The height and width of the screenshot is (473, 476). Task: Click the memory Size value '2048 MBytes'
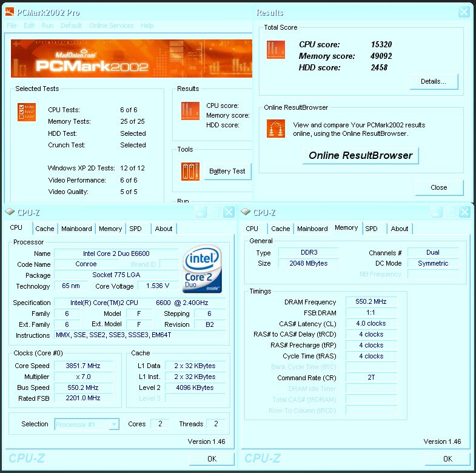(x=309, y=264)
